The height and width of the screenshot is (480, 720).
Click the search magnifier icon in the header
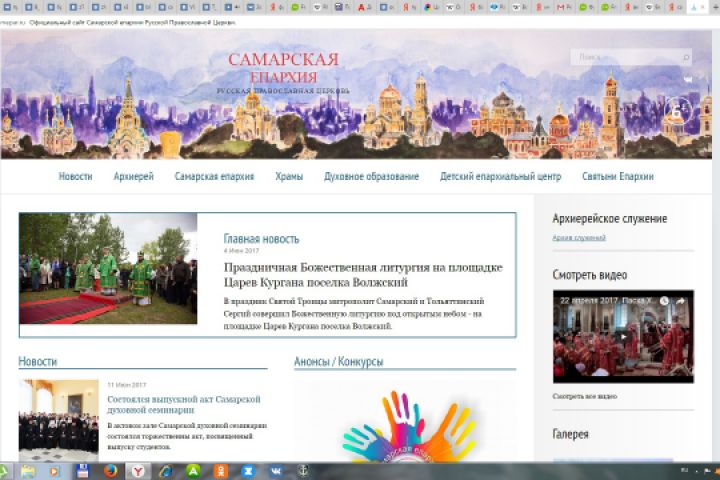686,57
